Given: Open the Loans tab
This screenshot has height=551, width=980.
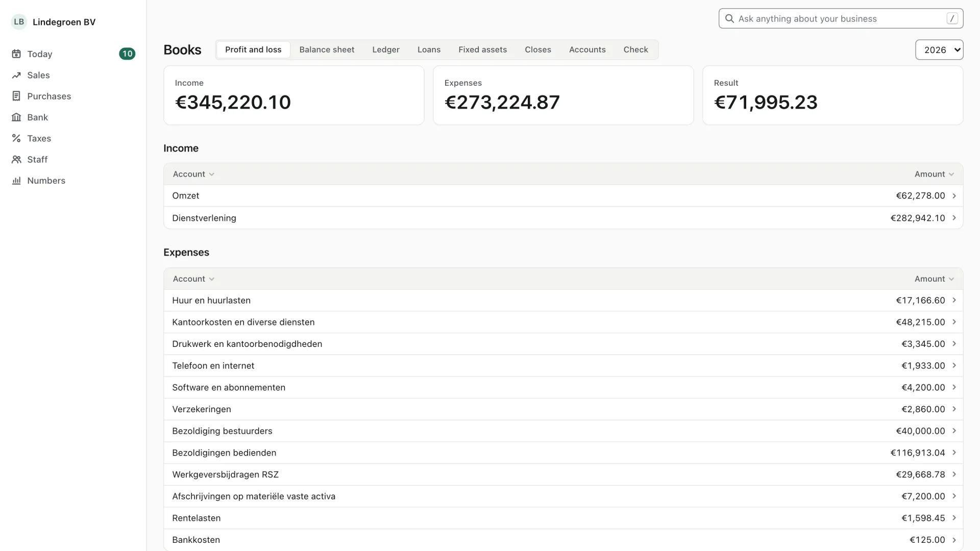Looking at the screenshot, I should tap(429, 49).
